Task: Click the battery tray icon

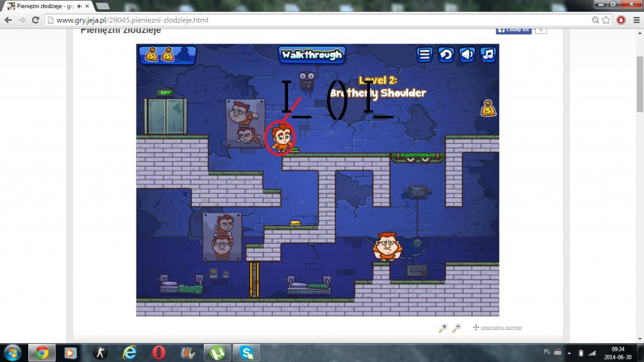Action: point(580,353)
